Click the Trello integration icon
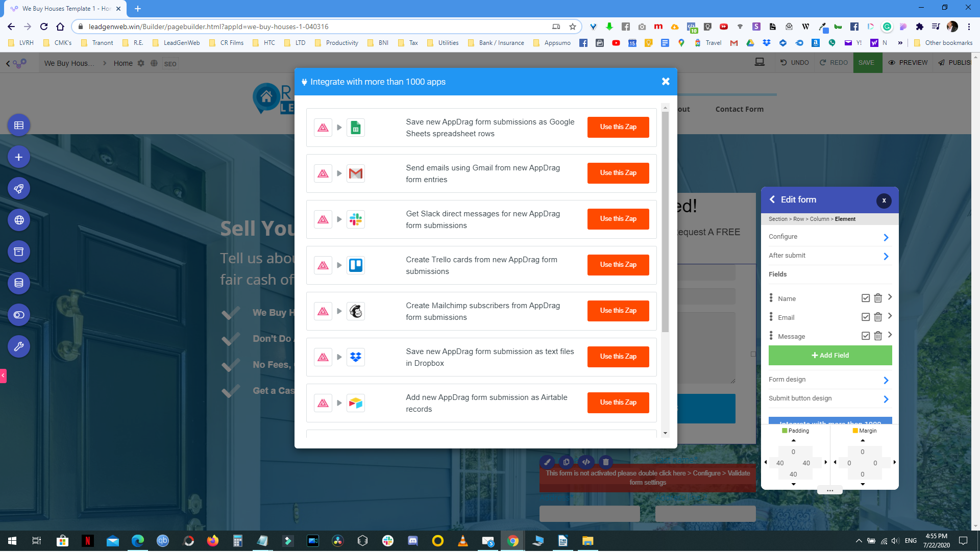980x552 pixels. 355,265
